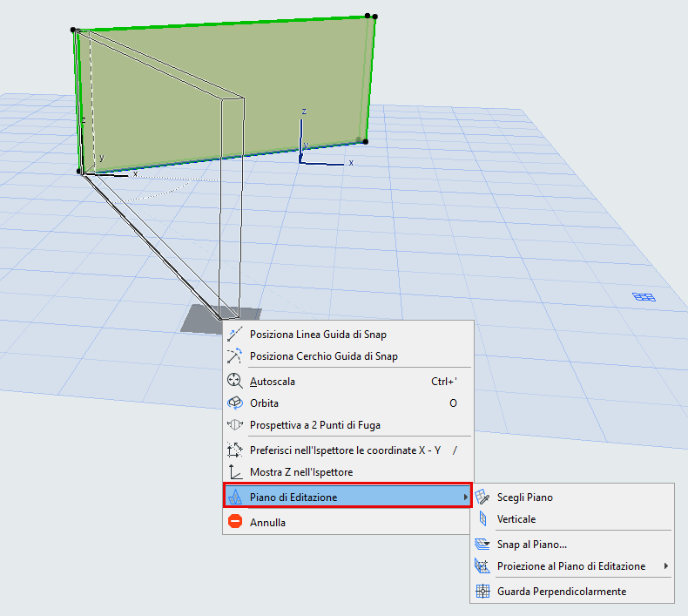Click the bottom-right wall corner hotspot
The height and width of the screenshot is (616, 688).
pos(366,141)
